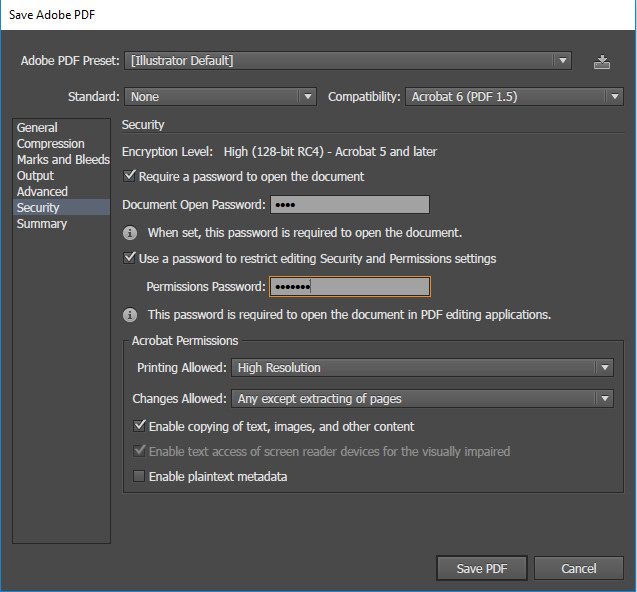Select the General category

tap(37, 128)
